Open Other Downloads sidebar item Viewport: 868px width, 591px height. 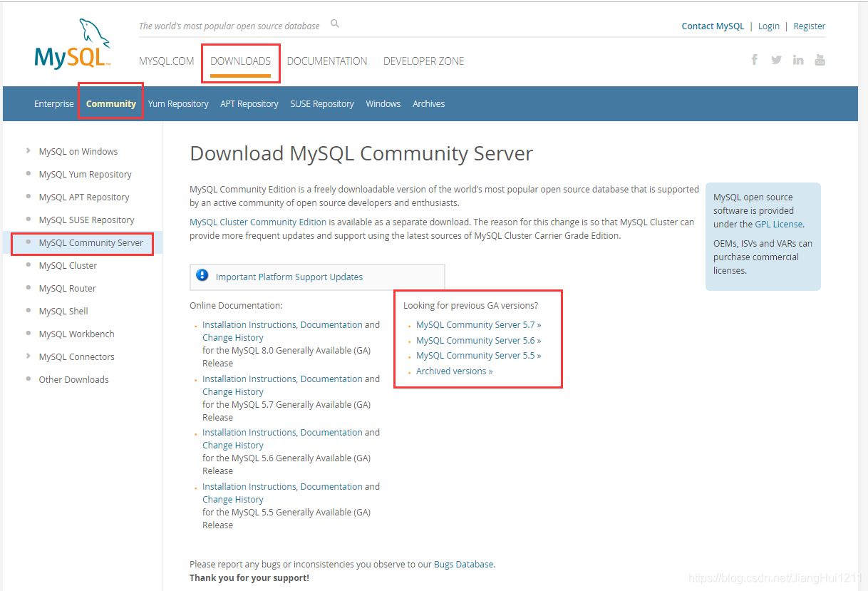[74, 380]
